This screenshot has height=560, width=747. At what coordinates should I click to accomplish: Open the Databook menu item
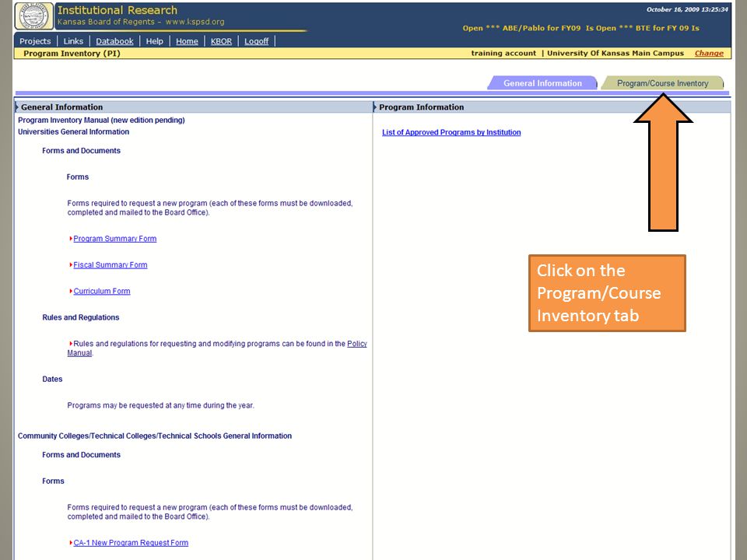click(x=114, y=41)
